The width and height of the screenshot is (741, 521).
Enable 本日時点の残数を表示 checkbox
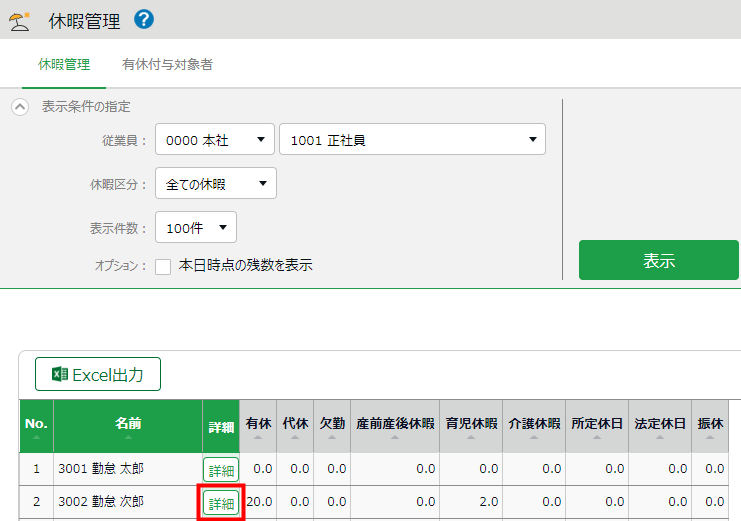[x=164, y=266]
